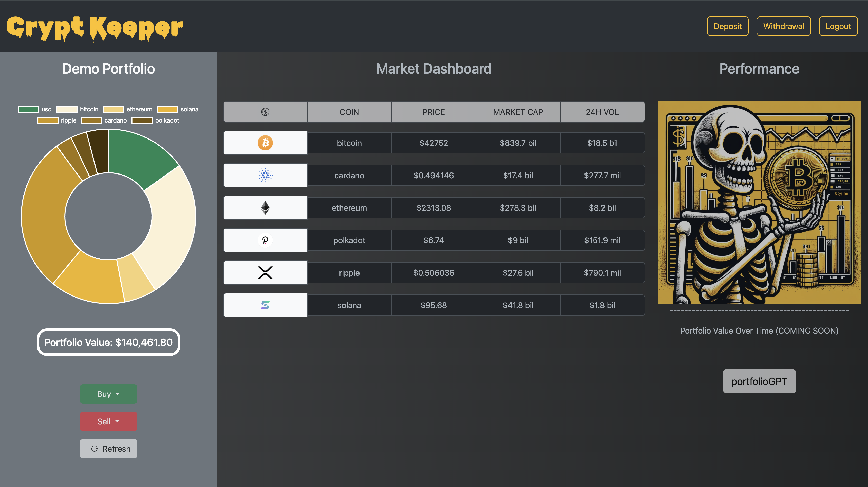The width and height of the screenshot is (868, 487).
Task: Open the portfolioGPT assistant
Action: tap(759, 381)
